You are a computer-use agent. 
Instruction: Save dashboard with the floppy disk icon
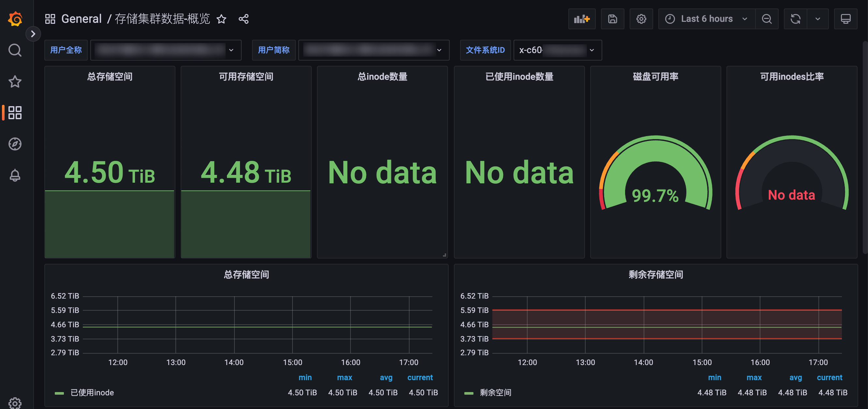(x=612, y=19)
